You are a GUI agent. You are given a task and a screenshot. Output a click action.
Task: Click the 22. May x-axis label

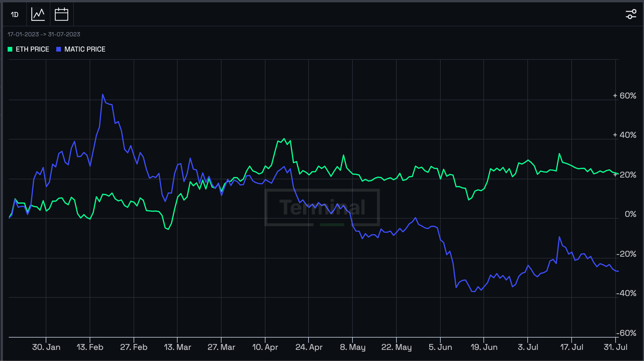tap(396, 347)
